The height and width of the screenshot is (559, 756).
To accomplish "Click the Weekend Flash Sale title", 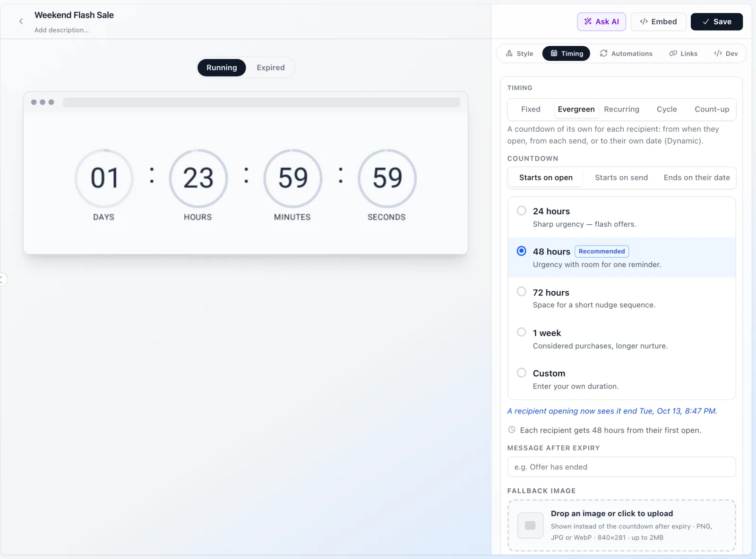I will pos(74,15).
